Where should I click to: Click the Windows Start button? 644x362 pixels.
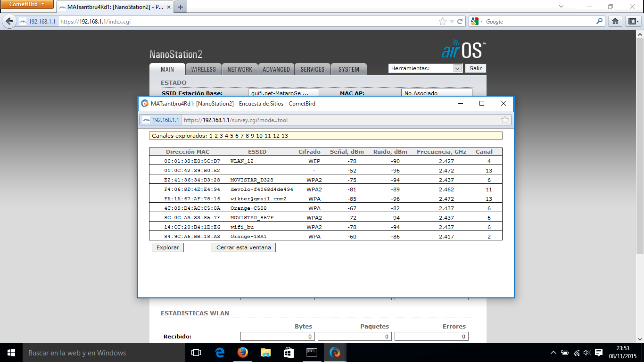pos(11,353)
